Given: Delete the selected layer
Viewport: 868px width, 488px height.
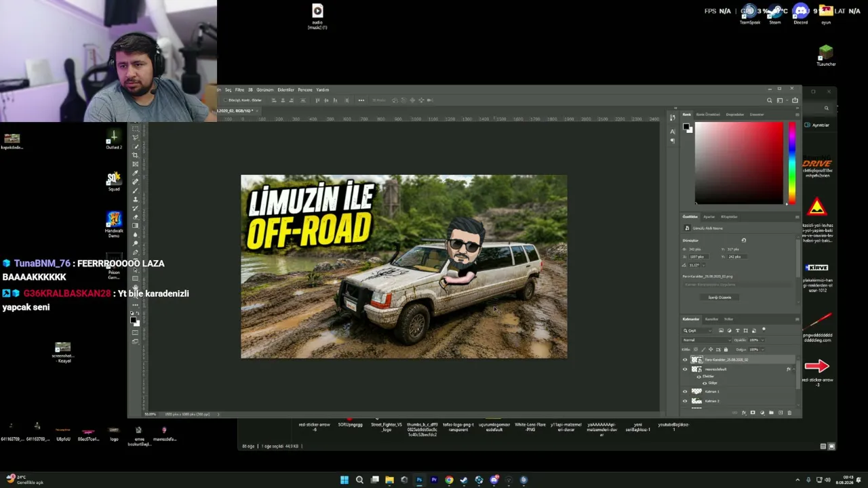Looking at the screenshot, I should tap(789, 413).
